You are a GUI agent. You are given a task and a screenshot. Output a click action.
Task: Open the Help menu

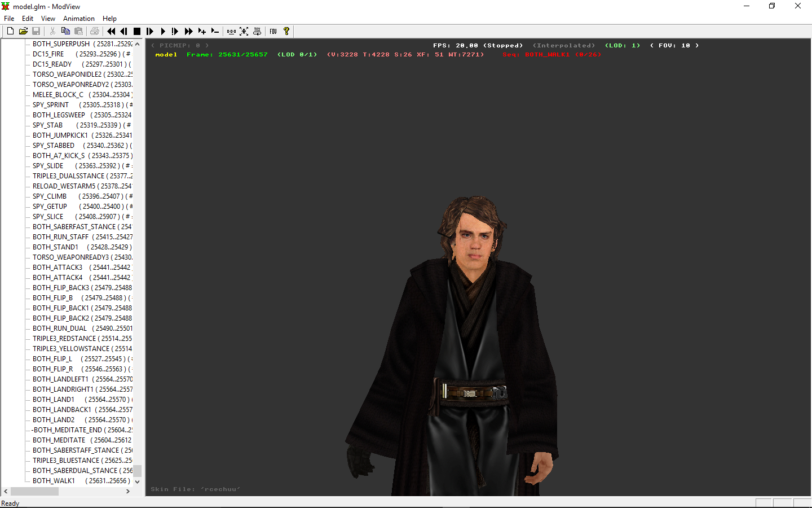pos(109,19)
